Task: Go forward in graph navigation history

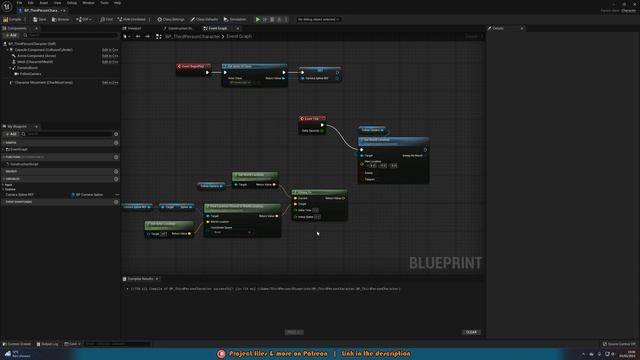Action: [147, 36]
